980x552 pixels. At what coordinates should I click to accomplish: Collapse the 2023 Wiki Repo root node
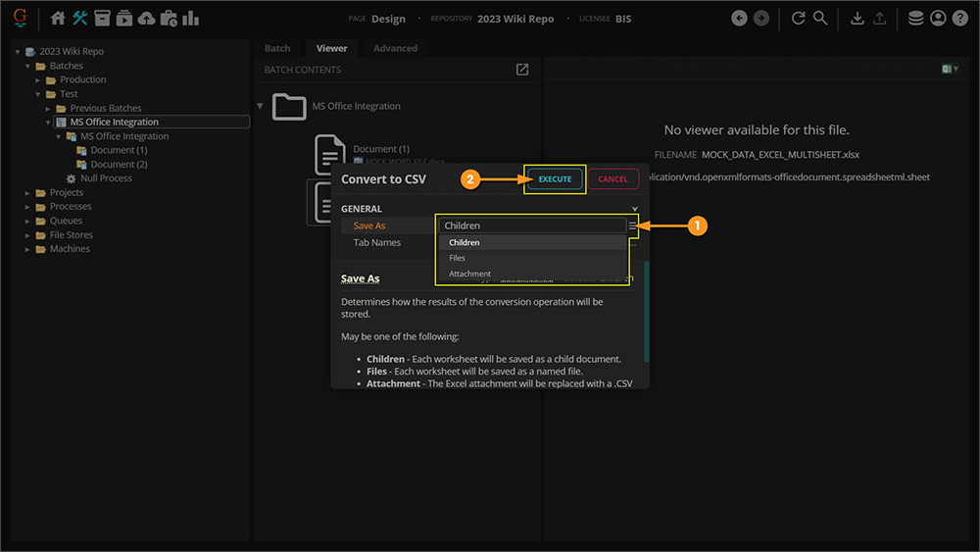coord(18,52)
